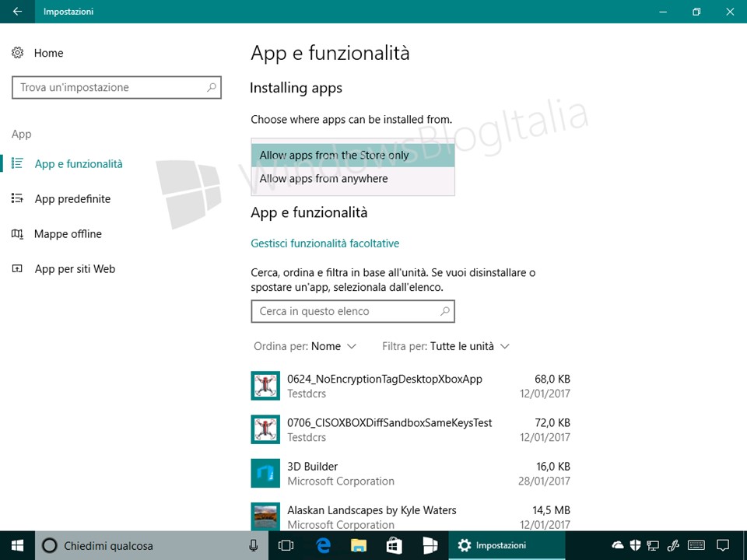Open the Store from taskbar
Image resolution: width=747 pixels, height=560 pixels.
(394, 545)
